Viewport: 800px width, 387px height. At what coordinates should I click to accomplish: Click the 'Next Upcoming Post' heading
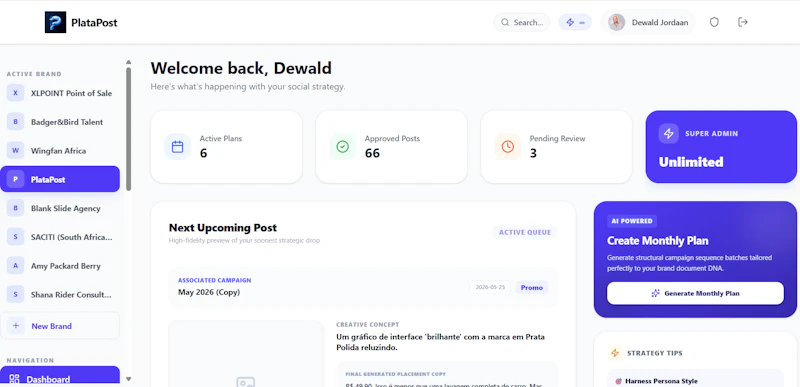click(223, 227)
